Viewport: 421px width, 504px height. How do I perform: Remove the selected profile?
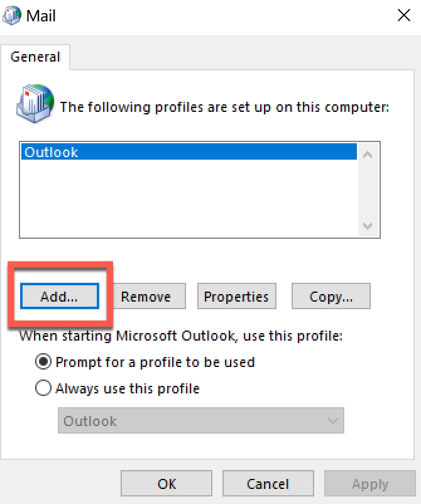tap(146, 297)
